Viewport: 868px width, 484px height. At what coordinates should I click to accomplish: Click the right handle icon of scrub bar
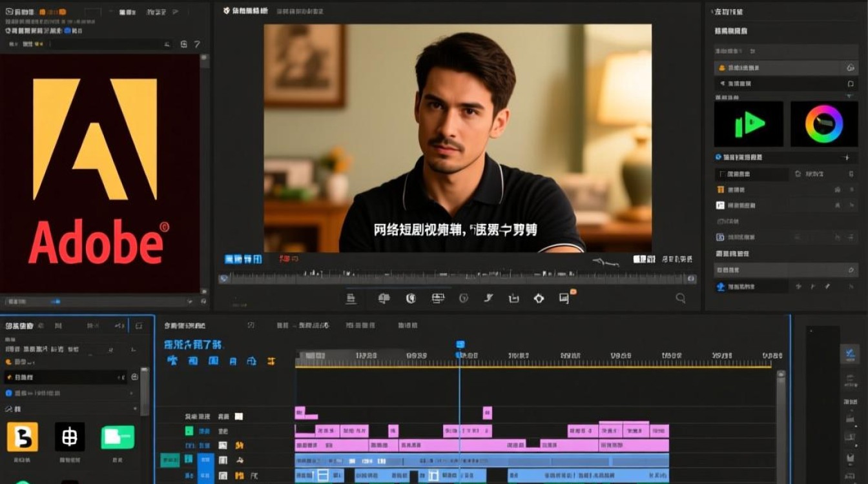[x=691, y=279]
